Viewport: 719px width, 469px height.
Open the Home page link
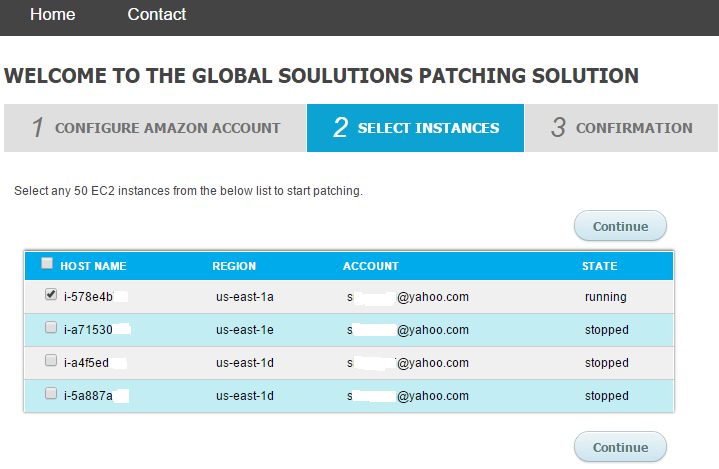coord(52,15)
